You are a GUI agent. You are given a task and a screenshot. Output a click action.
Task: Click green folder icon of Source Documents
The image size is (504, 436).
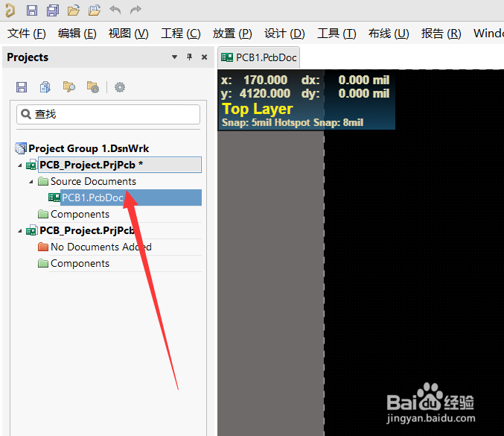43,181
